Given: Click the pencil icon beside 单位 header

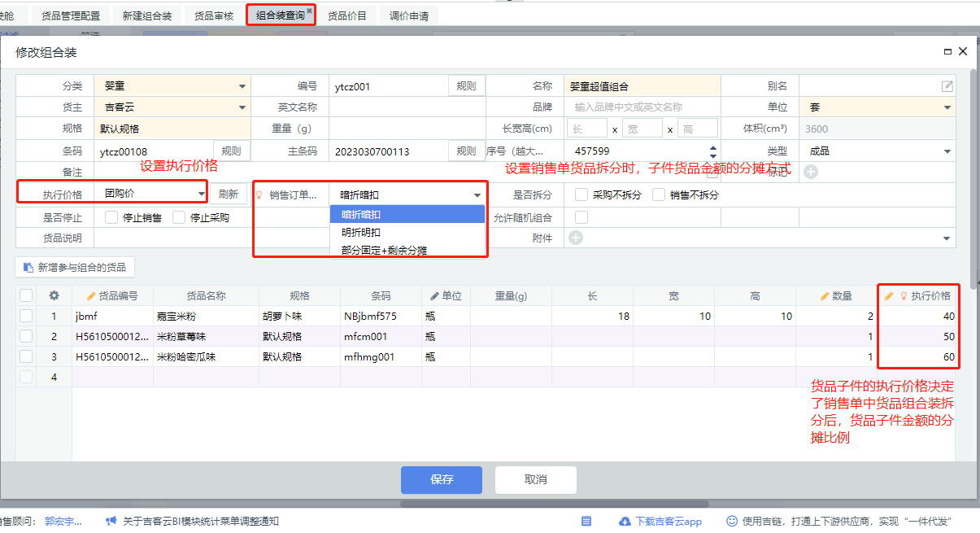Looking at the screenshot, I should point(435,295).
